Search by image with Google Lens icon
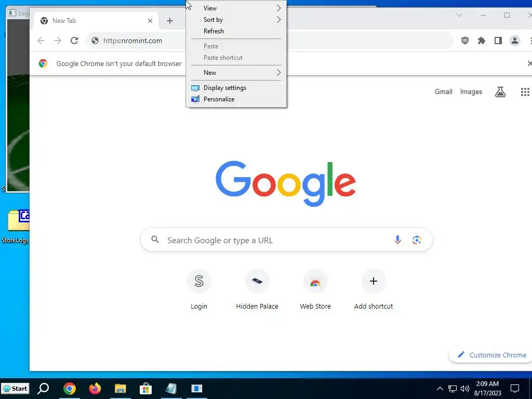 [417, 240]
